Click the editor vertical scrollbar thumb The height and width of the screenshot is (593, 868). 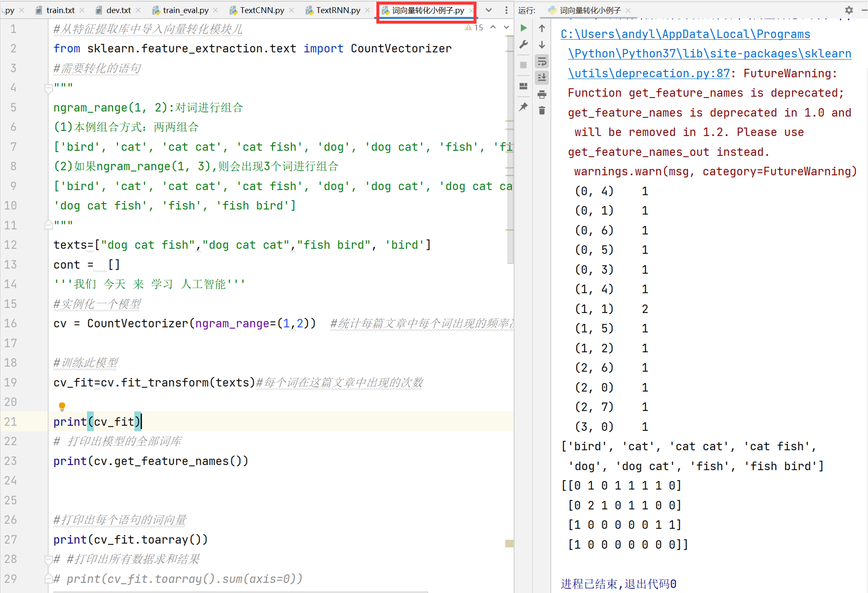pos(510,149)
